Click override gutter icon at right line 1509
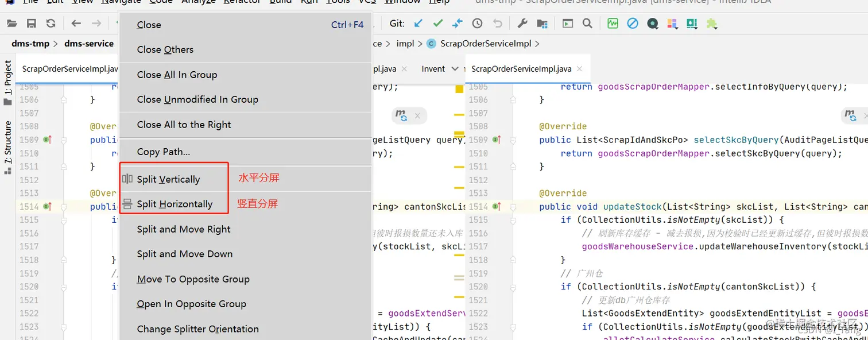The image size is (868, 340). (497, 140)
